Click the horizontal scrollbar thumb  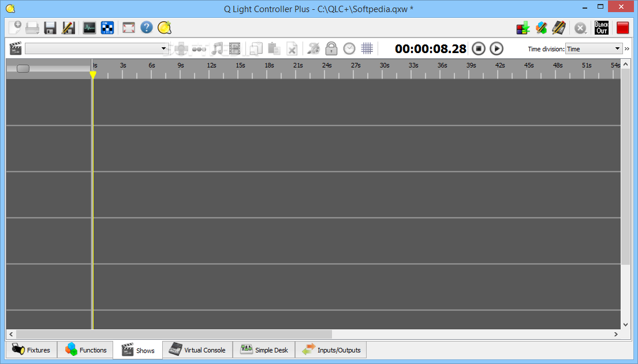[x=174, y=335]
